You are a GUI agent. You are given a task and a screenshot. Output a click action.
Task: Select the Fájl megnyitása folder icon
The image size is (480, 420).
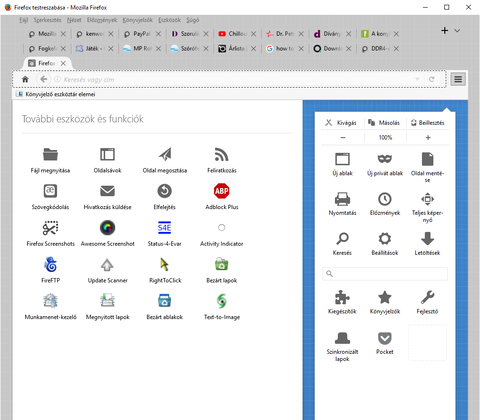coord(50,154)
